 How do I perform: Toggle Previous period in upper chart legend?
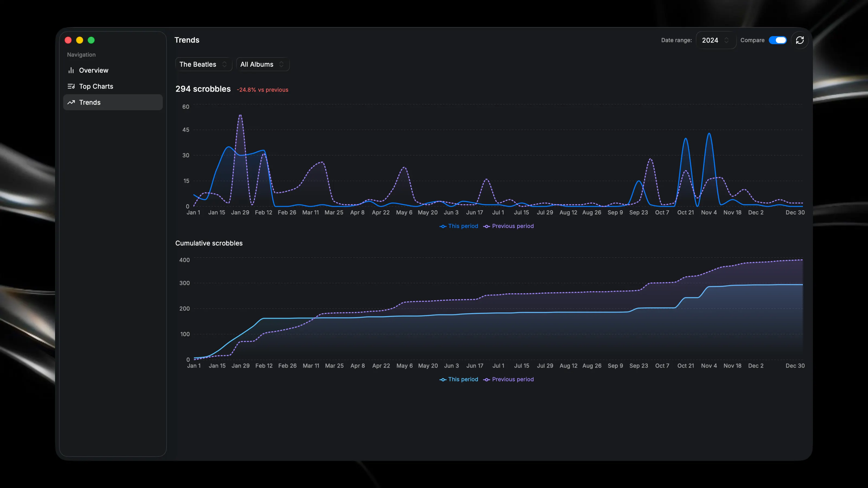[508, 226]
